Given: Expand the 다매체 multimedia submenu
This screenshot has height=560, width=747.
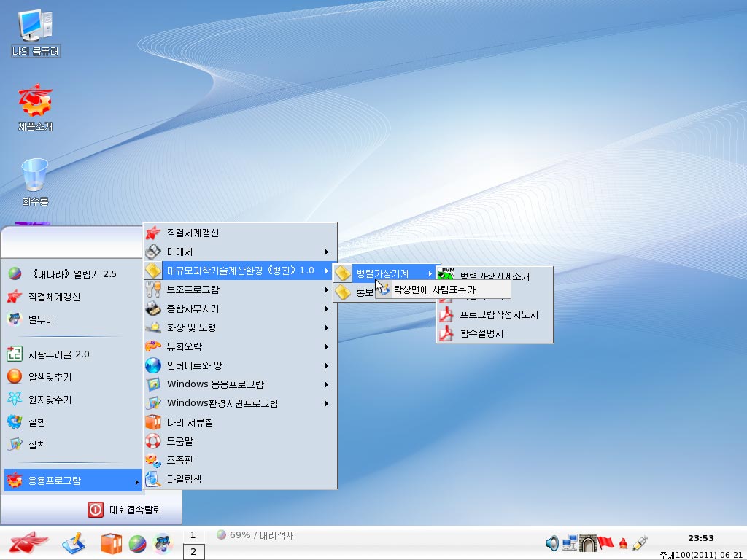Looking at the screenshot, I should 239,252.
